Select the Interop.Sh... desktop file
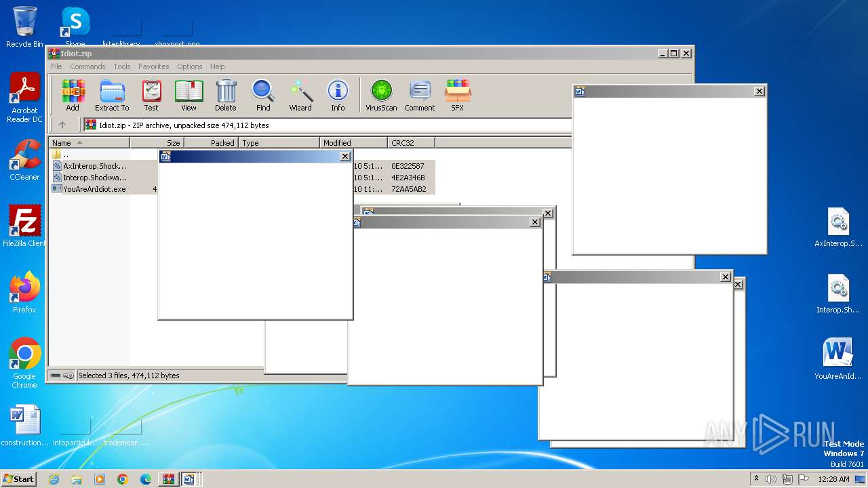 839,294
